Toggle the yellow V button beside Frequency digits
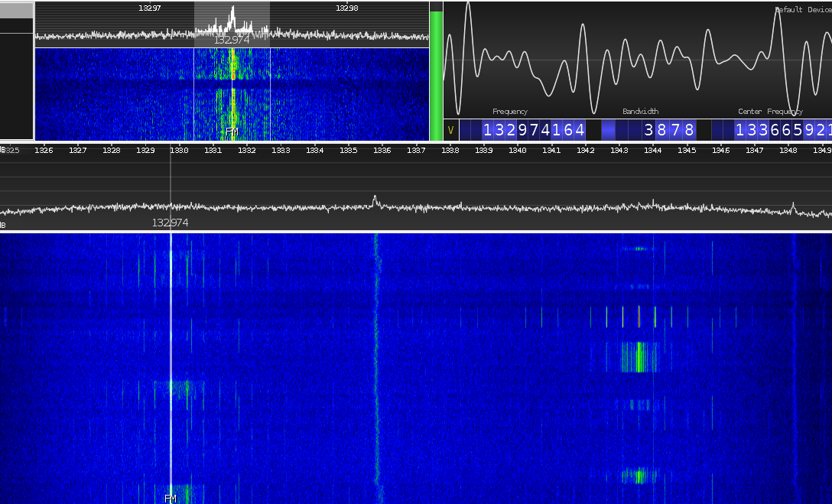Screen dimensions: 832x504 tap(450, 130)
